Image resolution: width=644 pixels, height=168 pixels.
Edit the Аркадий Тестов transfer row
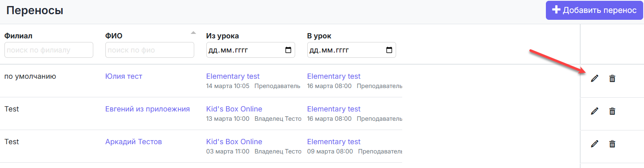(594, 144)
